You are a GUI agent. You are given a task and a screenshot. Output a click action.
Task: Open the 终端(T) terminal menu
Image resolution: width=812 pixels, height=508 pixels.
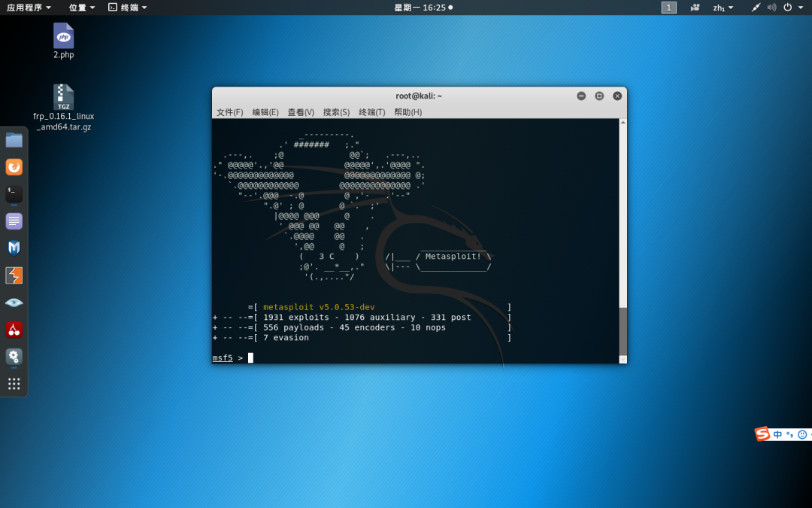click(372, 112)
